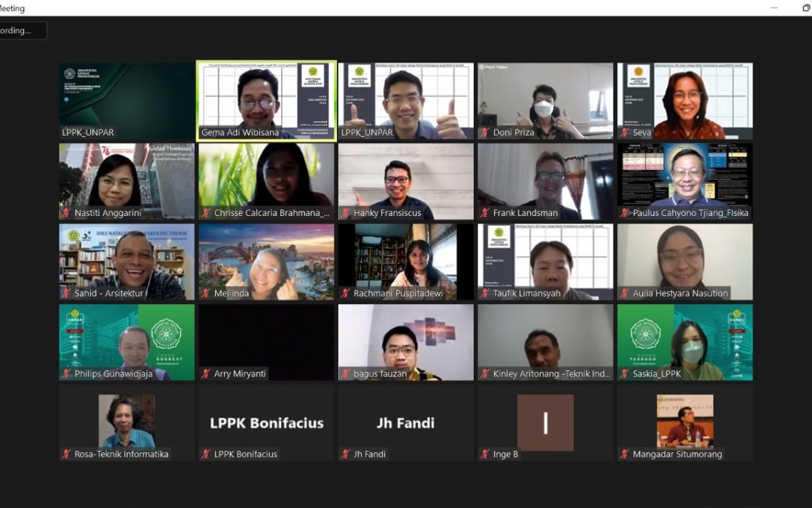The height and width of the screenshot is (508, 812).
Task: Select Gema Adi Wibisana's highlighted video tile
Action: coord(266,101)
